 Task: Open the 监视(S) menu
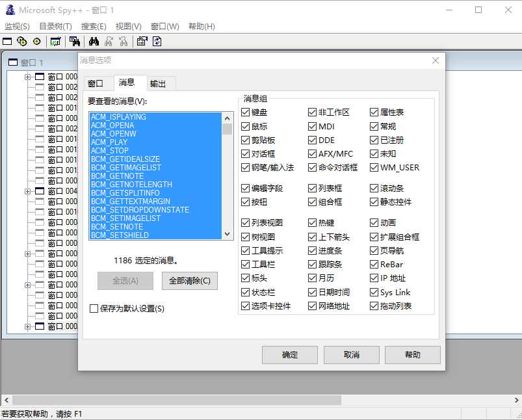[x=17, y=26]
